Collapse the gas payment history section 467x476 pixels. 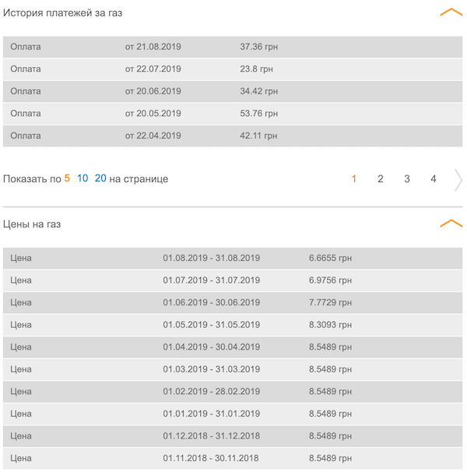tap(451, 12)
